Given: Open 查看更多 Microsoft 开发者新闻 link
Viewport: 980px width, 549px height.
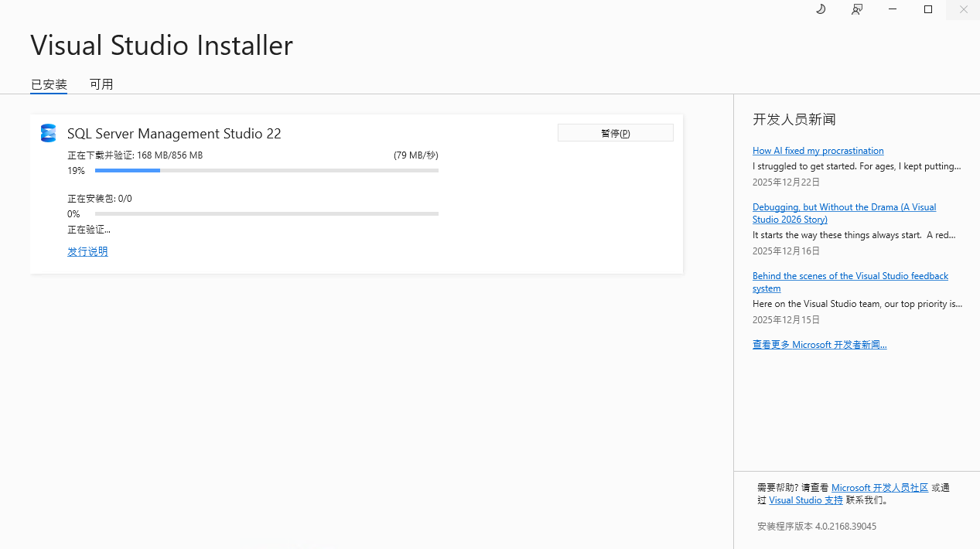Looking at the screenshot, I should coord(819,345).
